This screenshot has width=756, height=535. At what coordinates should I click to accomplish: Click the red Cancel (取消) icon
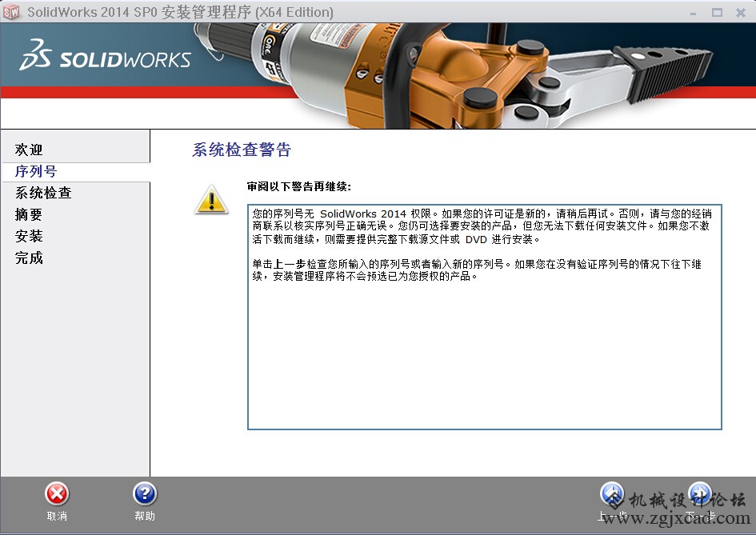[x=57, y=493]
